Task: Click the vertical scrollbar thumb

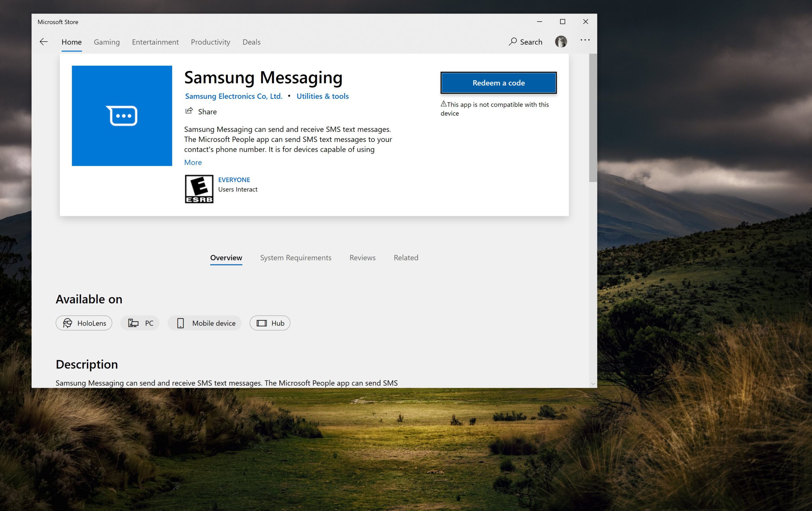Action: pos(593,118)
